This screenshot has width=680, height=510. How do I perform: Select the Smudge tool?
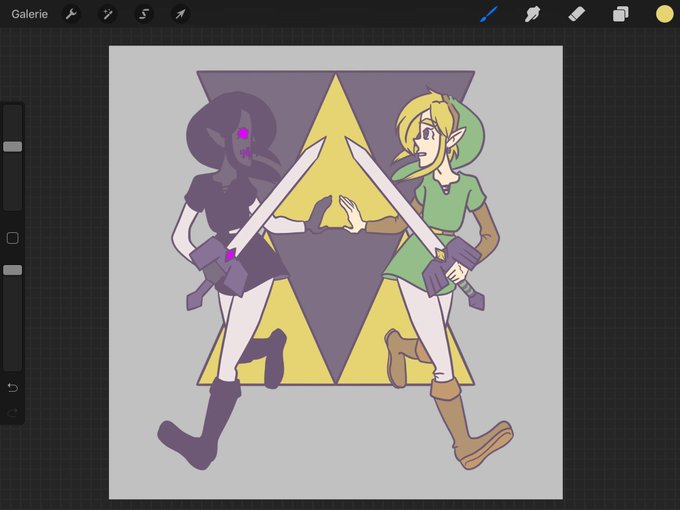pyautogui.click(x=532, y=14)
